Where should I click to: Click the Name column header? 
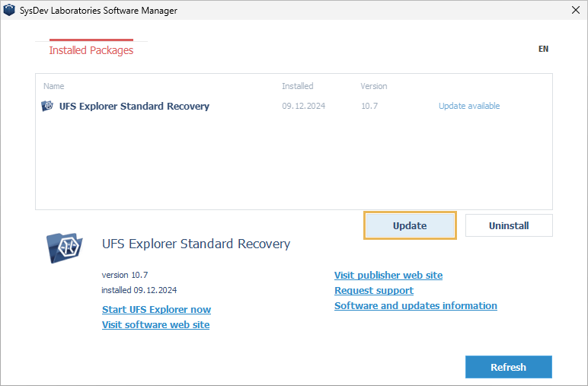(x=54, y=86)
